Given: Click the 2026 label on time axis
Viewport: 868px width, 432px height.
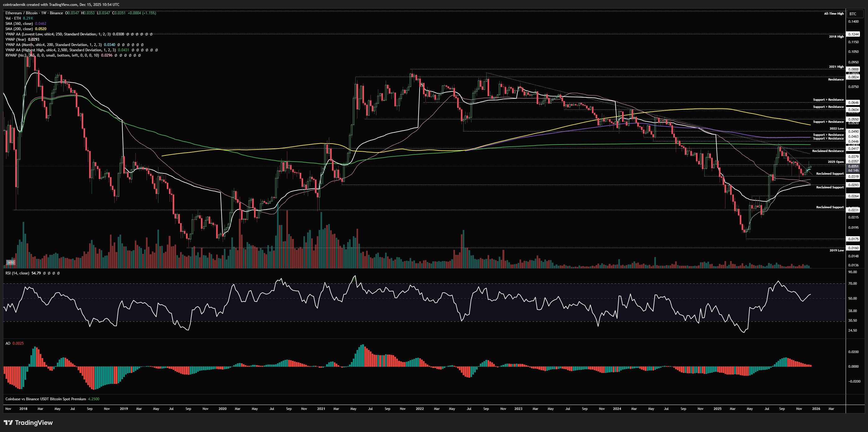Looking at the screenshot, I should [x=816, y=409].
